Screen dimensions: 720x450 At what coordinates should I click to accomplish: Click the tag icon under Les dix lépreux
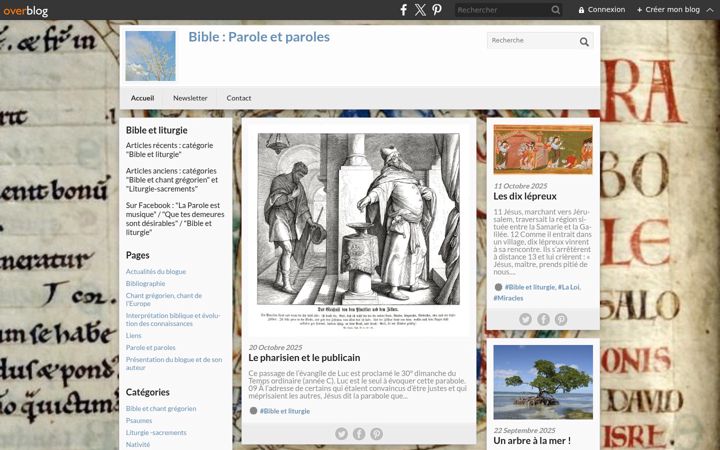(x=498, y=287)
